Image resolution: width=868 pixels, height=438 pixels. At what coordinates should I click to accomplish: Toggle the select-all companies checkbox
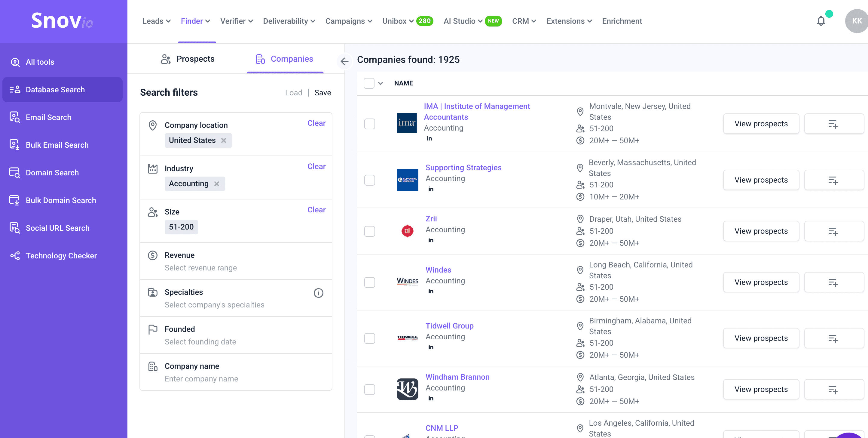pyautogui.click(x=369, y=83)
